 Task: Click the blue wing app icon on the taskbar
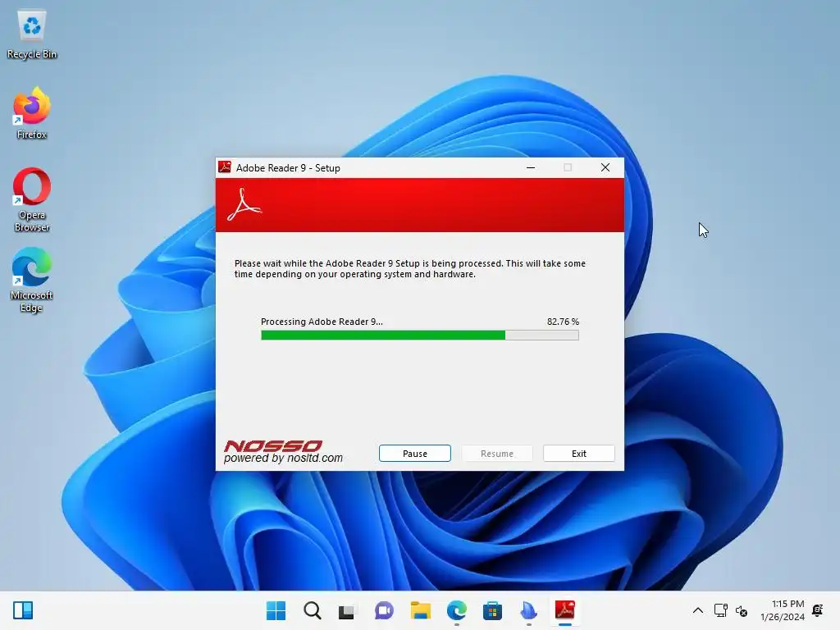point(528,610)
